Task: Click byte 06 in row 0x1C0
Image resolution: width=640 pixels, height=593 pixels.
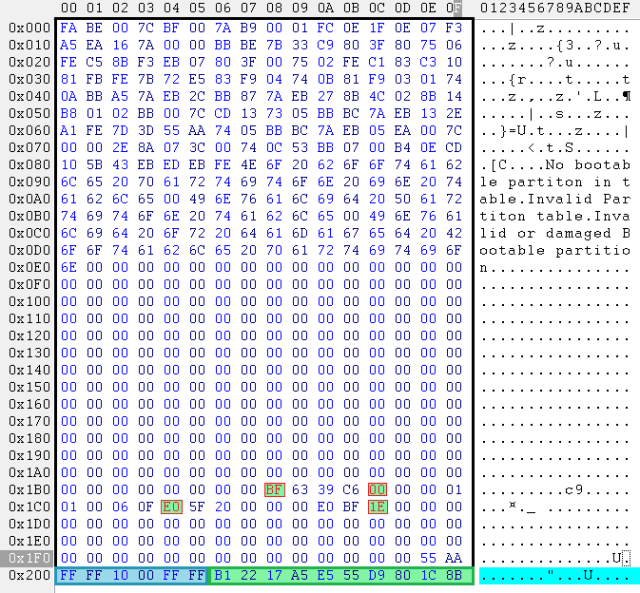Action: coord(120,506)
